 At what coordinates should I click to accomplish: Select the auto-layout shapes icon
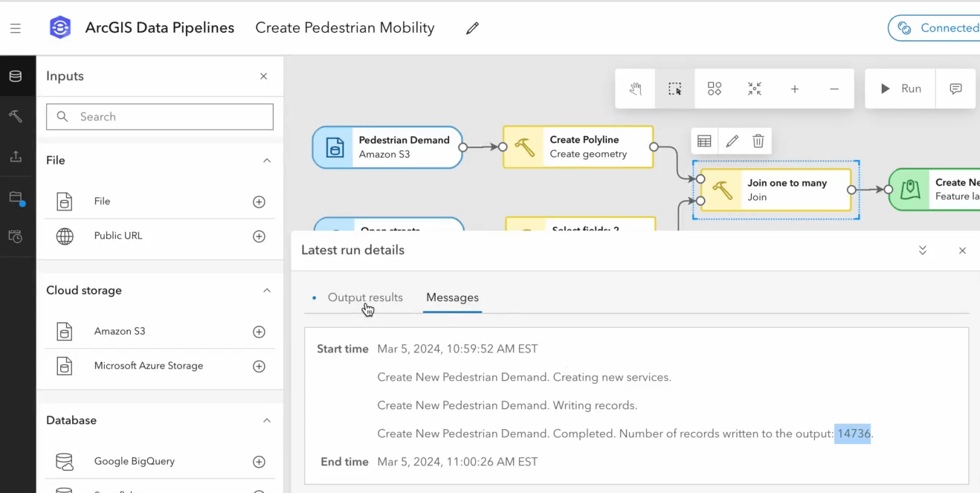[x=714, y=88]
